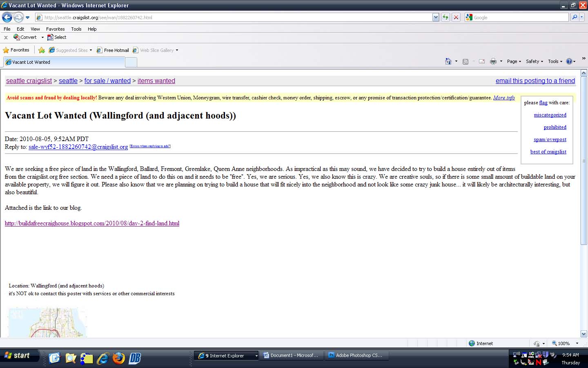Screen dimensions: 588x368
Task: Open Free Hotmail from the favorites bar
Action: tap(113, 50)
